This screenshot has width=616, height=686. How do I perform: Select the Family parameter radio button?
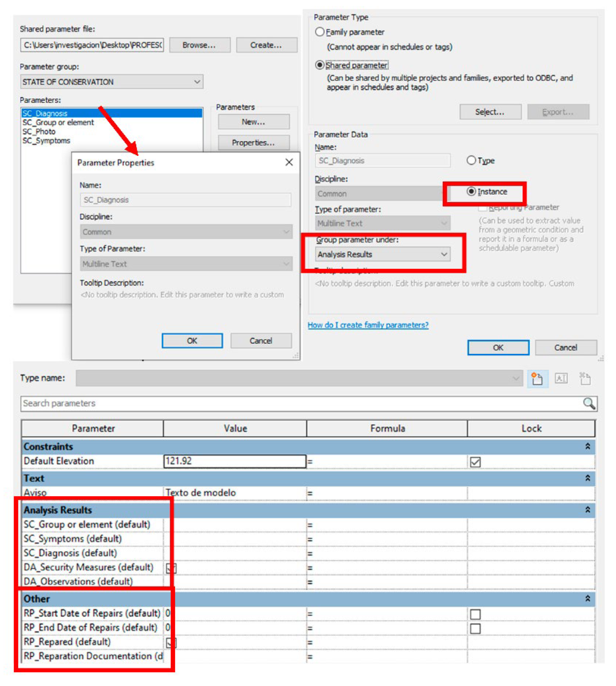point(320,32)
